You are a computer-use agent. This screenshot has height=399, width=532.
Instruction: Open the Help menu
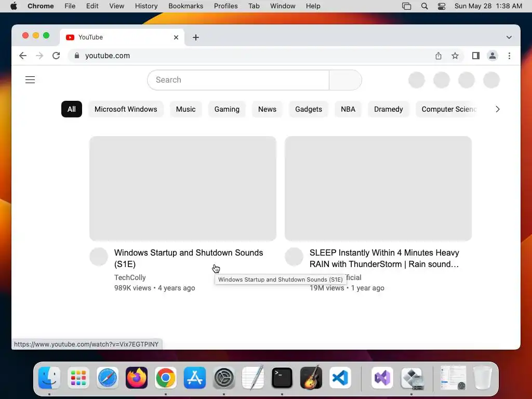(313, 6)
